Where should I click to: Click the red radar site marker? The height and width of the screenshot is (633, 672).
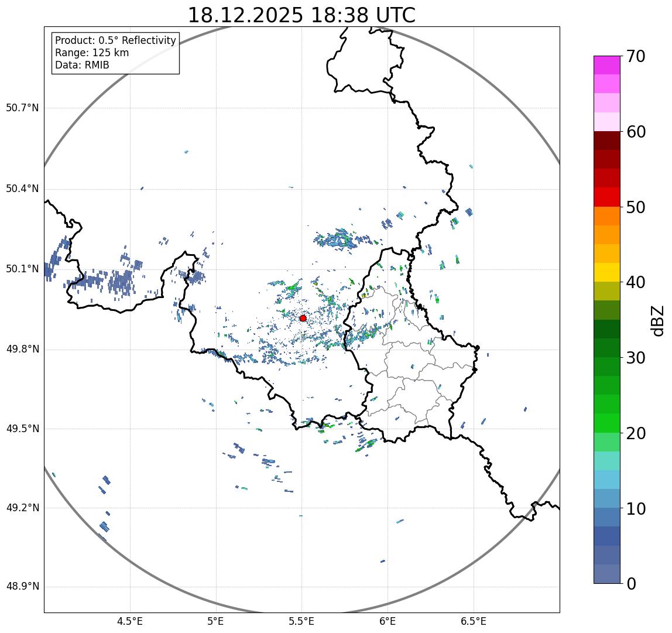(x=303, y=318)
